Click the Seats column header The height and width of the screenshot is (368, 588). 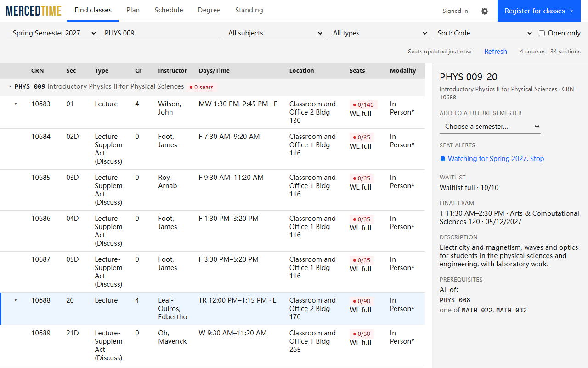(x=357, y=71)
